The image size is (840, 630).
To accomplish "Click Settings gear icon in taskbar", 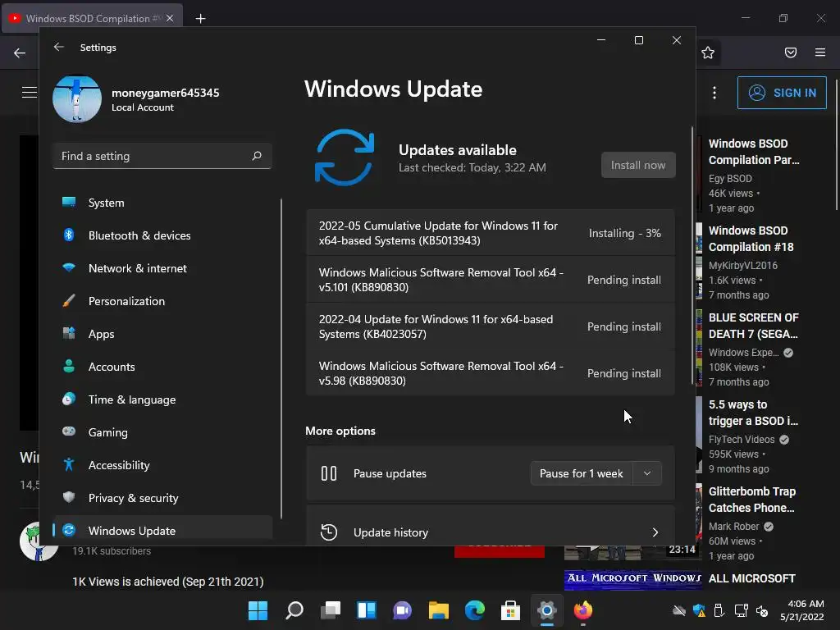I will pos(547,610).
